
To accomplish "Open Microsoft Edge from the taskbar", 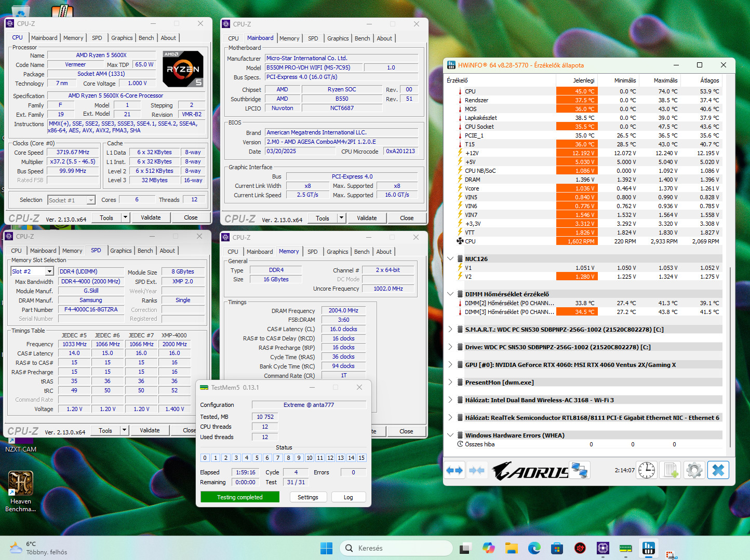I will (534, 548).
